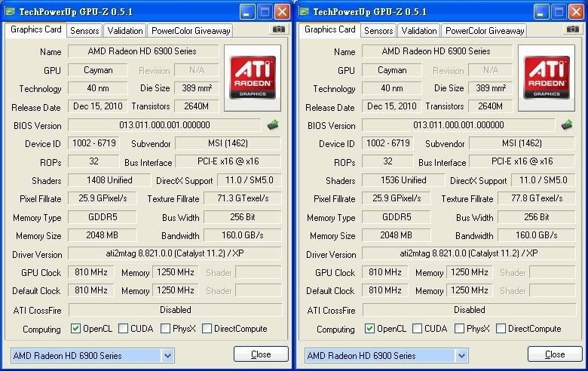Click '2048 MB' memory size in right window
The width and height of the screenshot is (588, 371).
[x=397, y=235]
